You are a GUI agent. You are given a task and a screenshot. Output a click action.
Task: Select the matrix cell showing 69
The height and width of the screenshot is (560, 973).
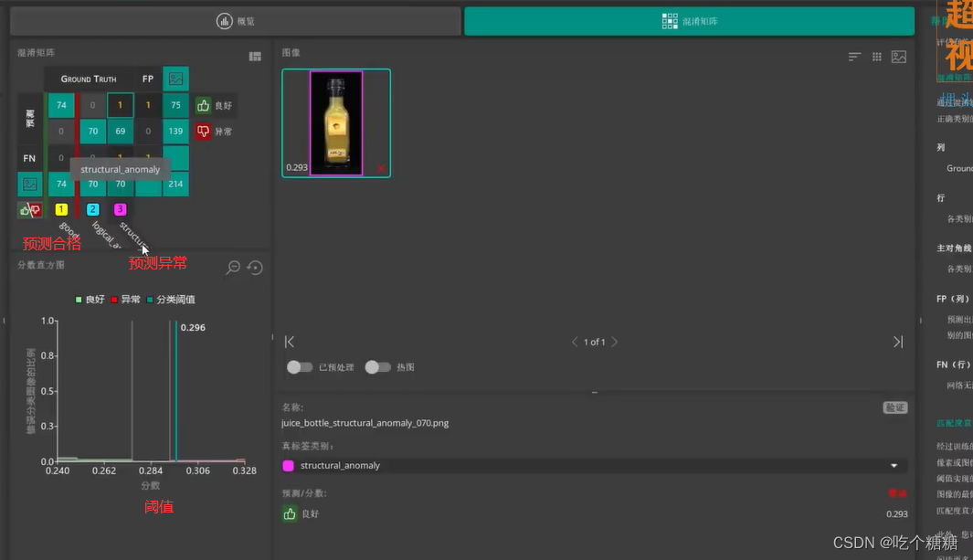coord(121,132)
